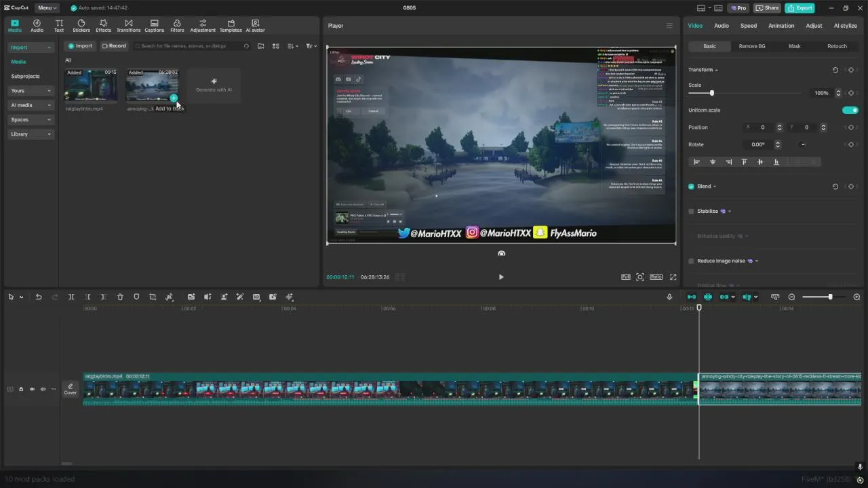This screenshot has height=488, width=868.
Task: Open the media sort dropdown
Action: [x=292, y=46]
